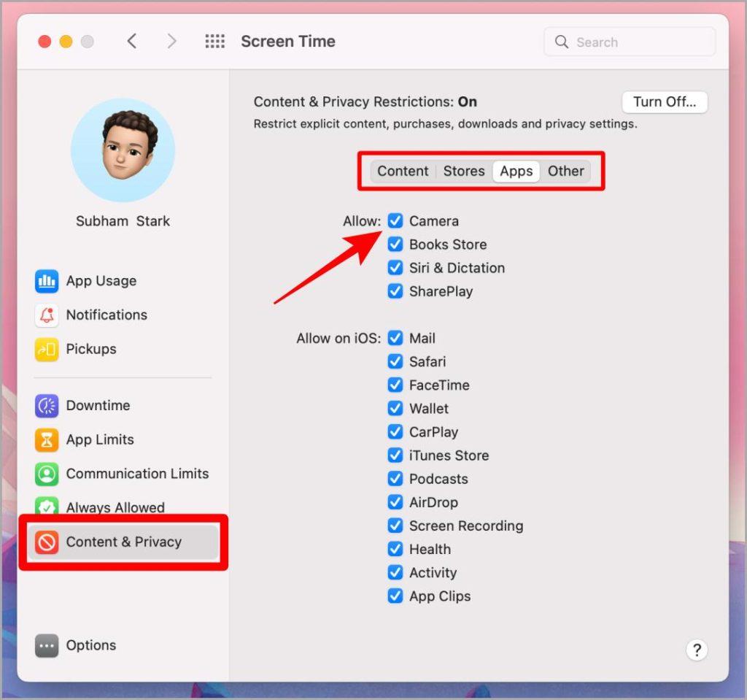This screenshot has width=747, height=700.
Task: Uncheck the Camera checkbox
Action: 395,220
